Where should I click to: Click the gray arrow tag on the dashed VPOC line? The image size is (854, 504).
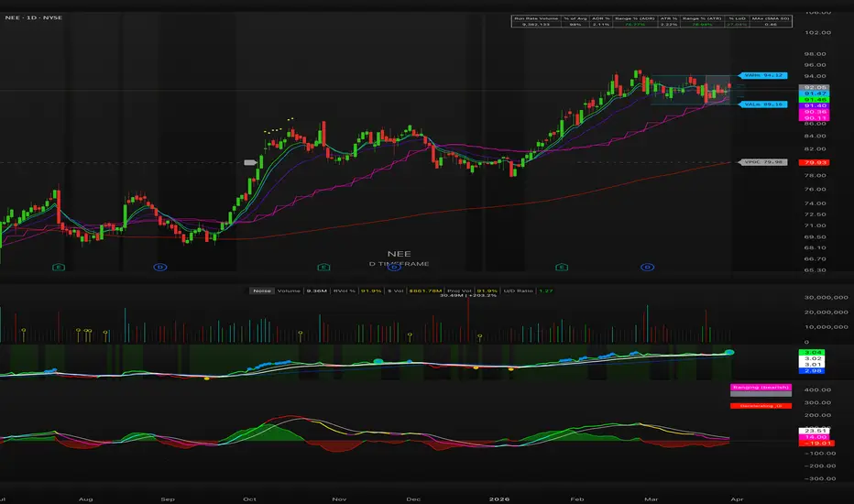pyautogui.click(x=250, y=162)
